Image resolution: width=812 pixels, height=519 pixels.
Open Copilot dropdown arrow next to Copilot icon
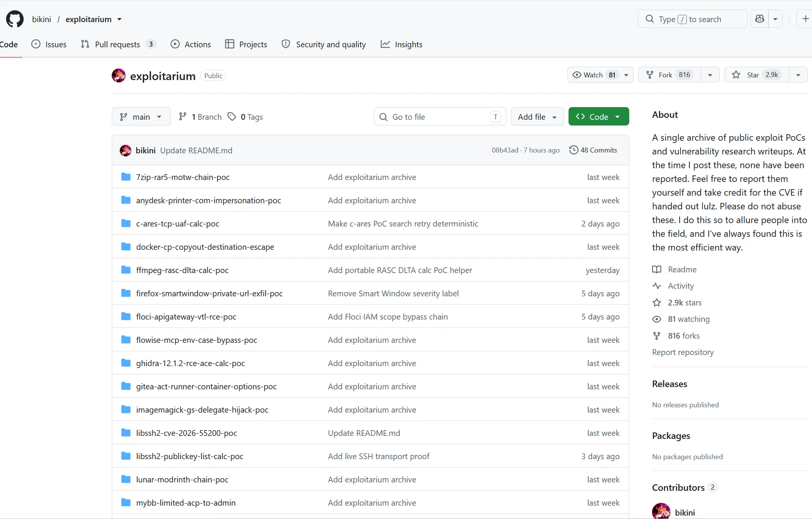pos(775,19)
